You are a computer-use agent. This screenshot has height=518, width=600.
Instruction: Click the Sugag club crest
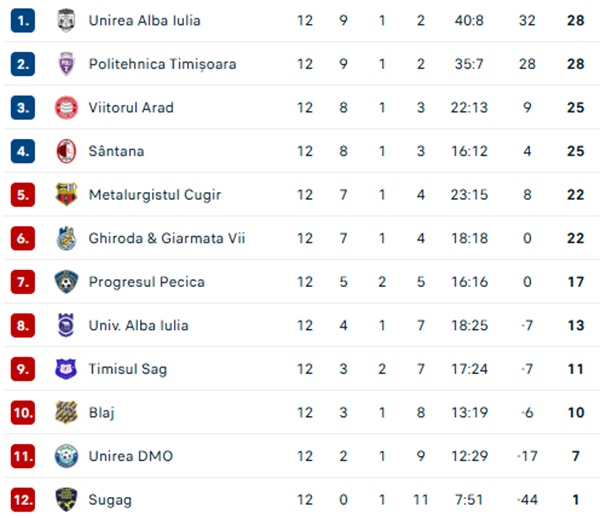point(65,499)
